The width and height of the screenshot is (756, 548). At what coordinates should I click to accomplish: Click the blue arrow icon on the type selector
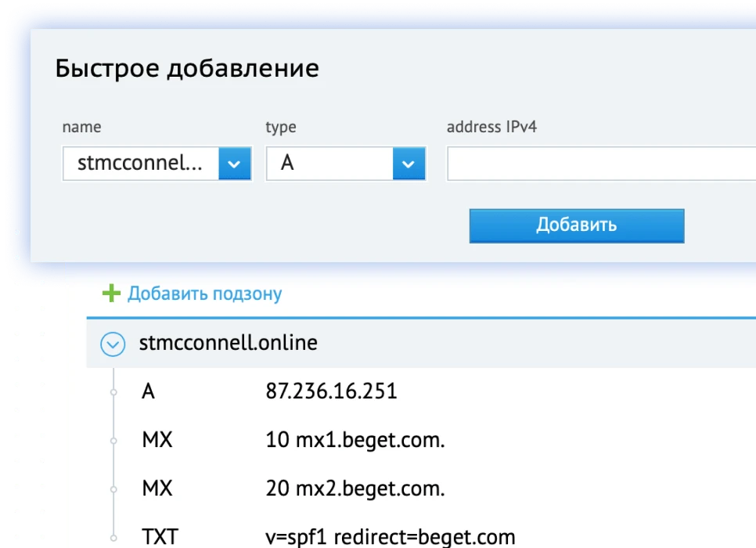point(409,164)
